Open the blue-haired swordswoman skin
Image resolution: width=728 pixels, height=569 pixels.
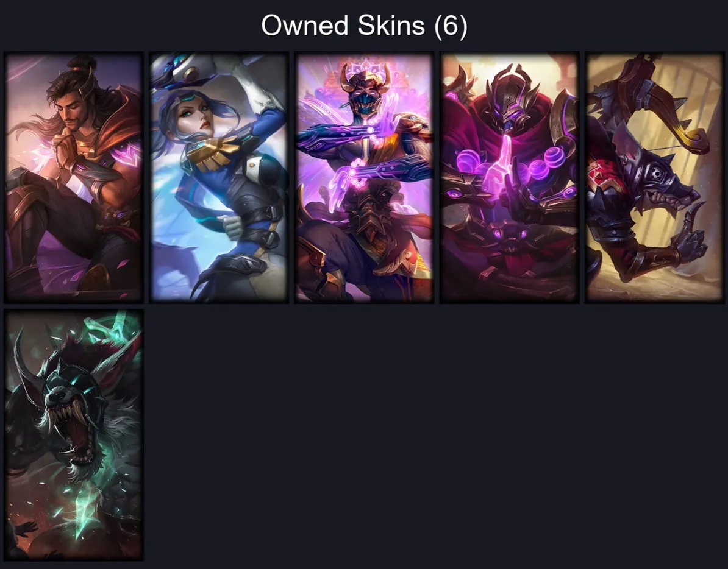coord(219,178)
